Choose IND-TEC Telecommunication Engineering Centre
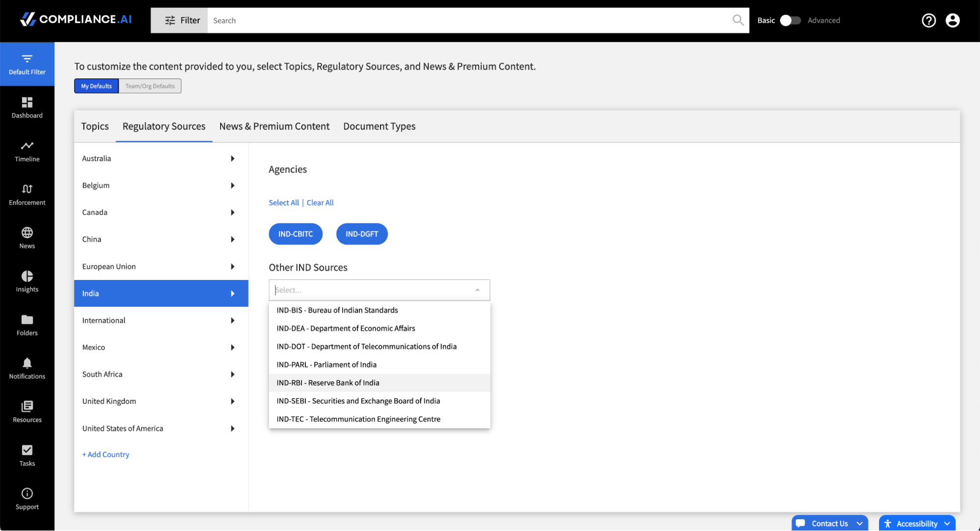This screenshot has width=980, height=531. tap(379, 419)
